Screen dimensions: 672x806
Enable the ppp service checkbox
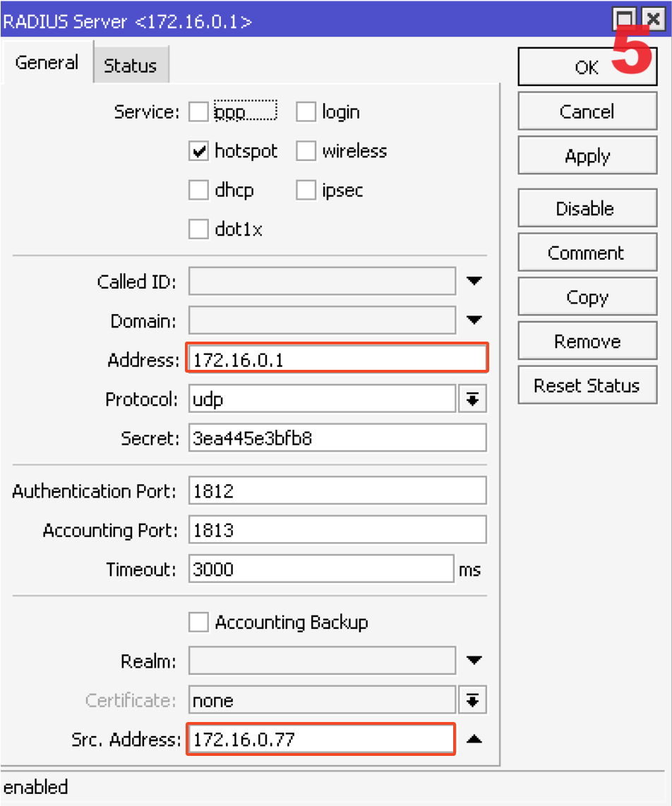point(199,112)
